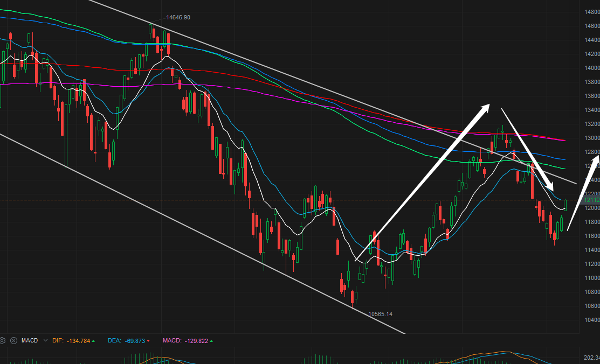
Task: Click the green up triangle beside DIF
Action: pos(93,341)
